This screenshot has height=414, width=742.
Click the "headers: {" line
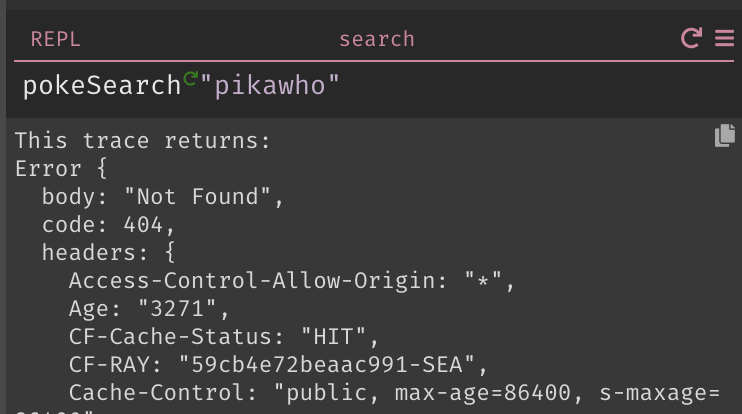tap(108, 253)
